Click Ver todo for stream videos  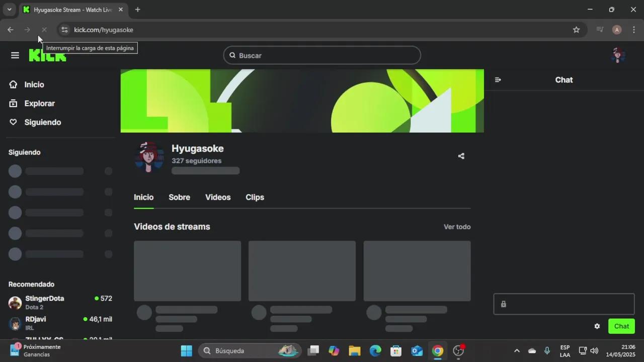(x=457, y=227)
